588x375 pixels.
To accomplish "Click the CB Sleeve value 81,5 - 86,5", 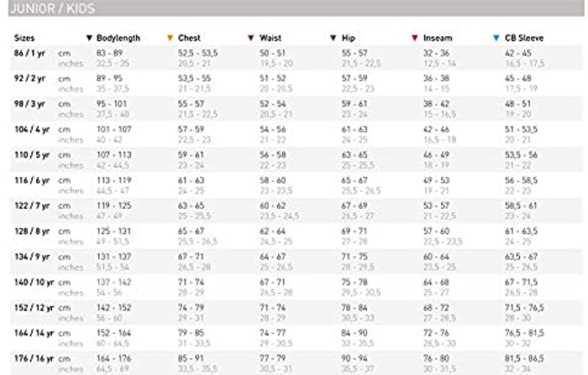I will point(524,358).
